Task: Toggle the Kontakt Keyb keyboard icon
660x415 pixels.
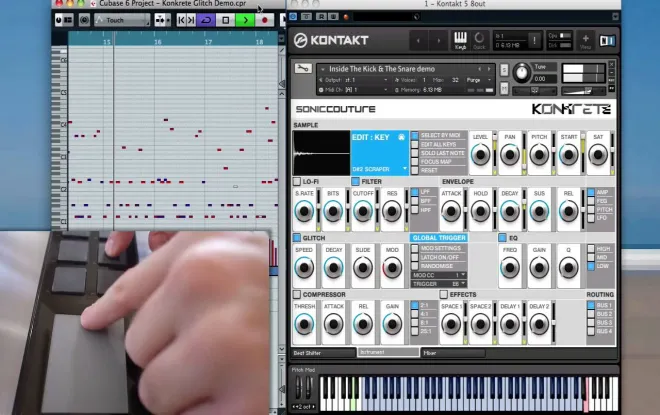Action: [460, 40]
